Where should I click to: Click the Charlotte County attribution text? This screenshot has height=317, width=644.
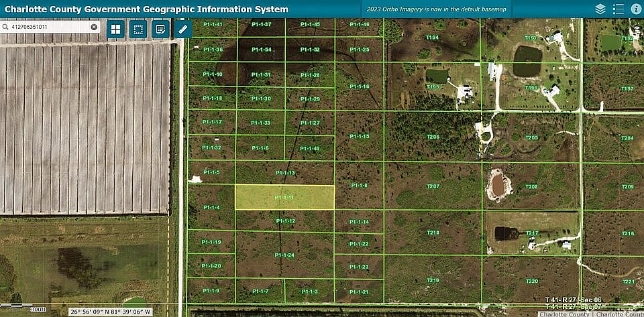point(566,314)
